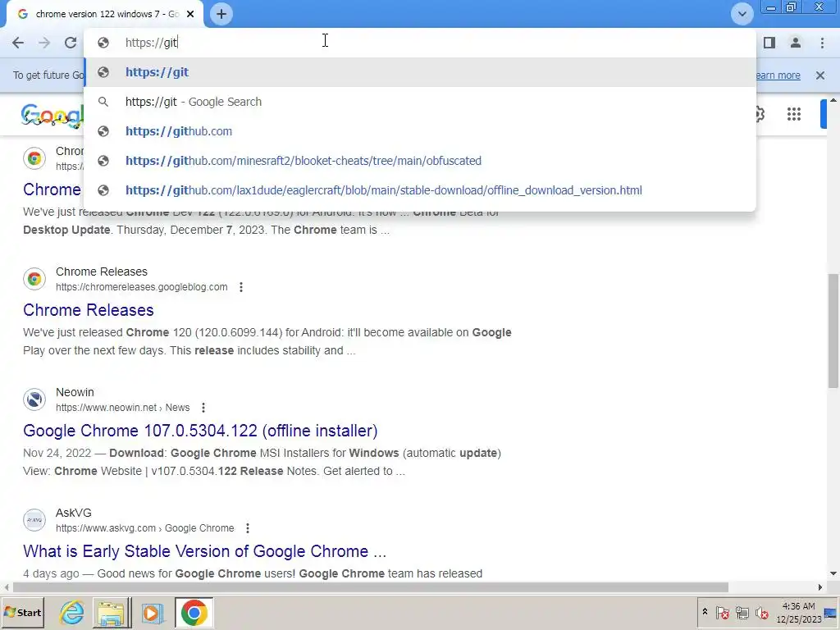Screen dimensions: 840x630
Task: Go back using the browser back arrow
Action: click(x=18, y=43)
